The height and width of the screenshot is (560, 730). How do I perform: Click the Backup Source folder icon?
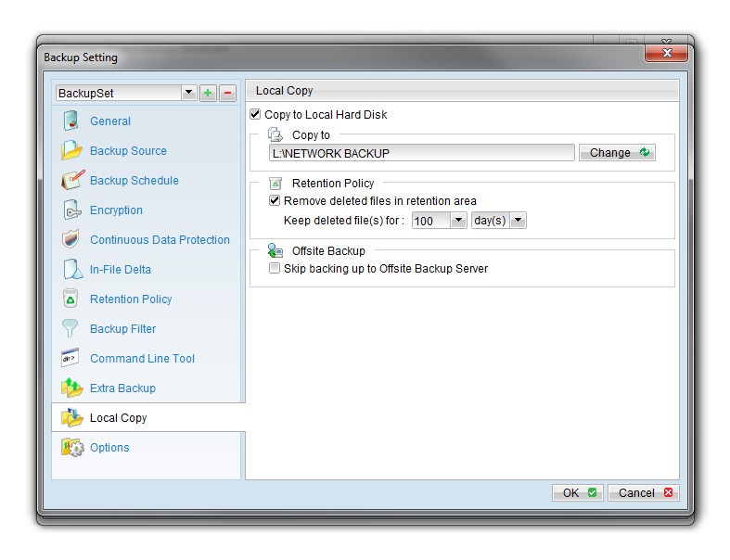coord(71,150)
